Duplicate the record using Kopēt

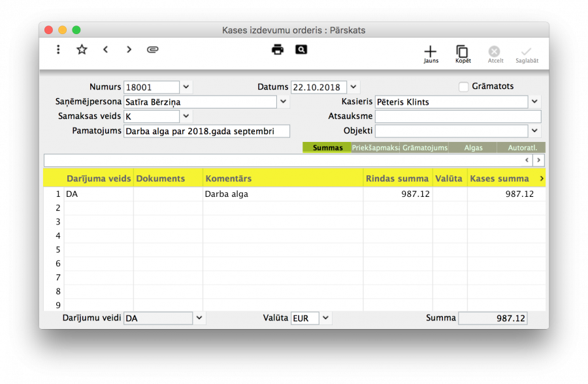pyautogui.click(x=463, y=52)
